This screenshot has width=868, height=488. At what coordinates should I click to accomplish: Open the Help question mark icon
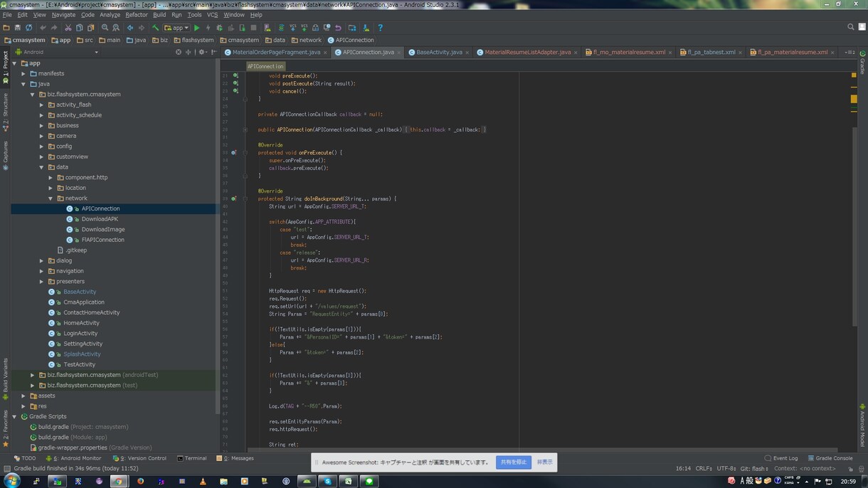(380, 28)
